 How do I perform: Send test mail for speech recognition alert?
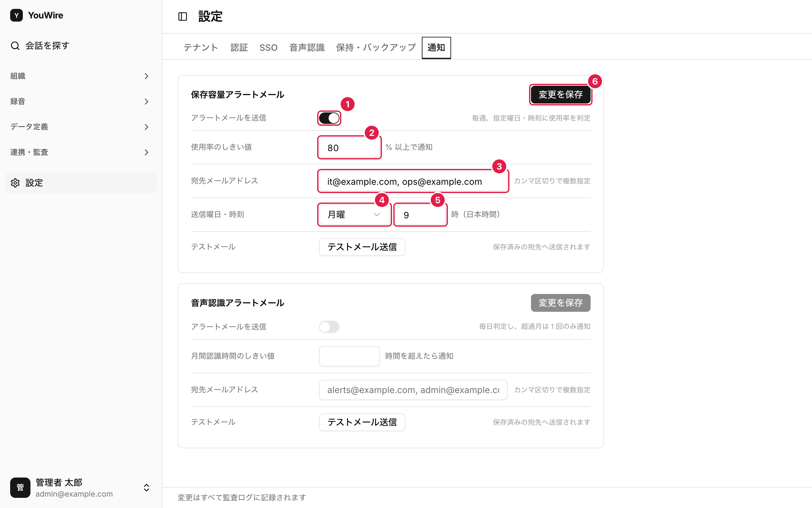pos(362,422)
